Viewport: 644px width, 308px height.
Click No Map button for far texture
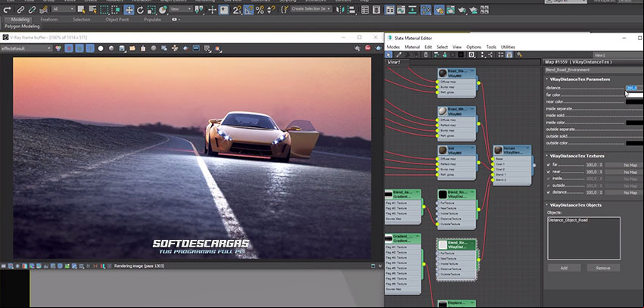(624, 165)
